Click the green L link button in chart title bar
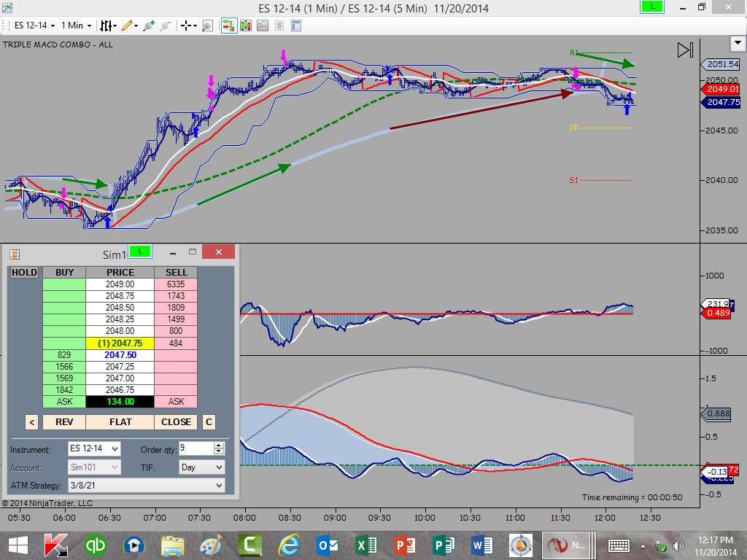Image resolution: width=747 pixels, height=560 pixels. [x=651, y=7]
